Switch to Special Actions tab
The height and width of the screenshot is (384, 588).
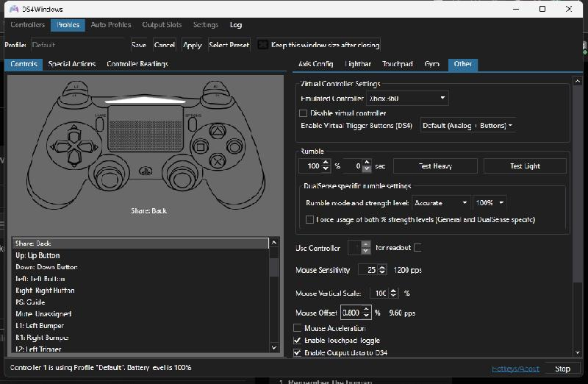pyautogui.click(x=71, y=64)
